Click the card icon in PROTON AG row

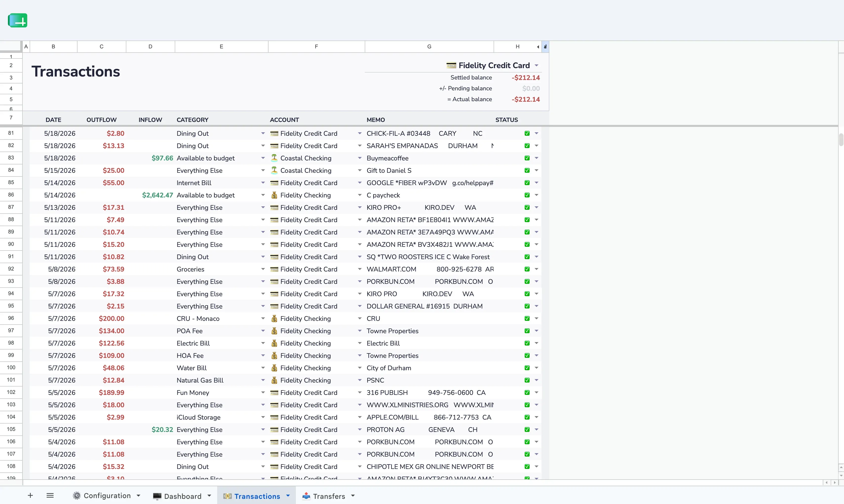(274, 430)
